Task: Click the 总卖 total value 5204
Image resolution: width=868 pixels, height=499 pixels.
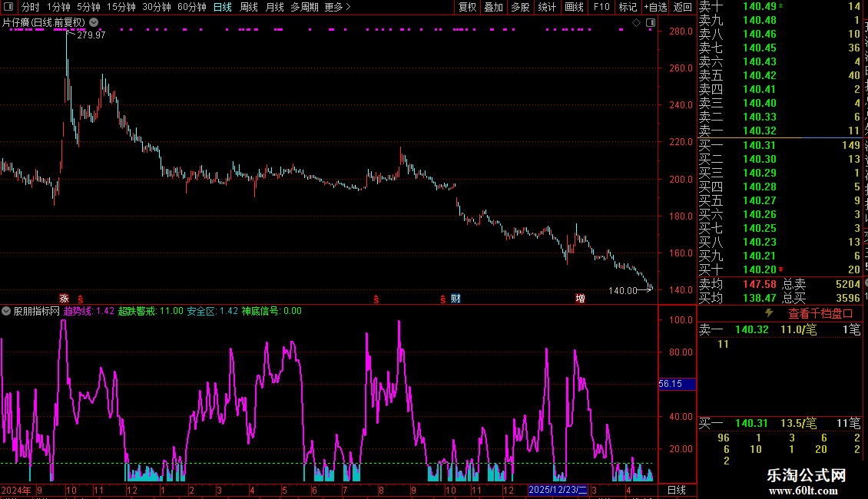Action: [847, 284]
